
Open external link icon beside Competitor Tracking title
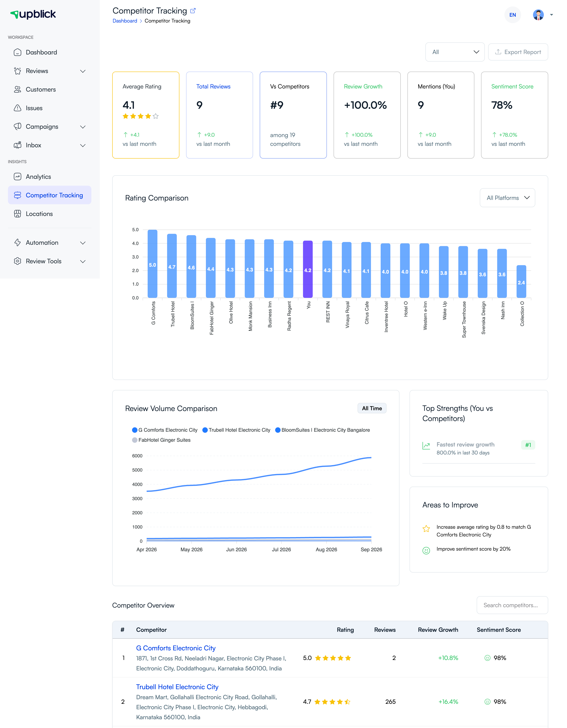pos(193,11)
